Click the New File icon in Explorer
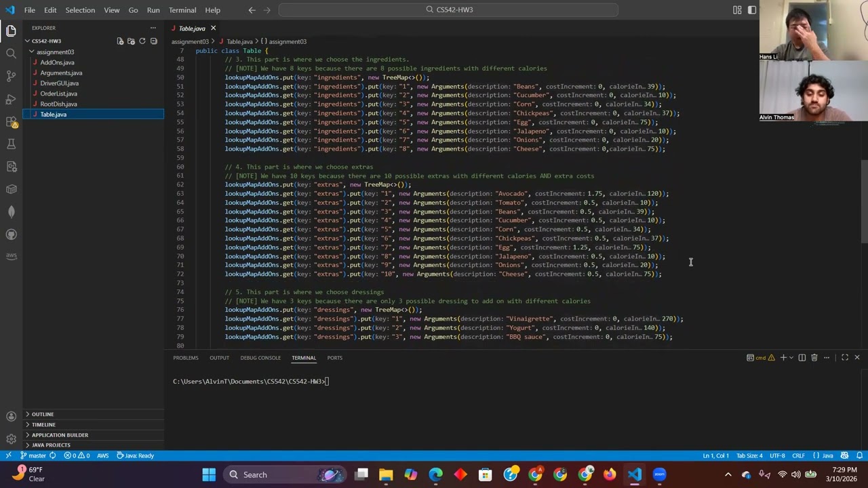The image size is (868, 488). (120, 41)
